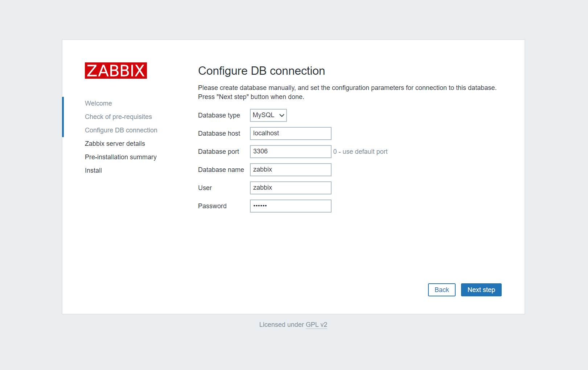This screenshot has width=588, height=370.
Task: Click into the Database port field
Action: click(291, 152)
